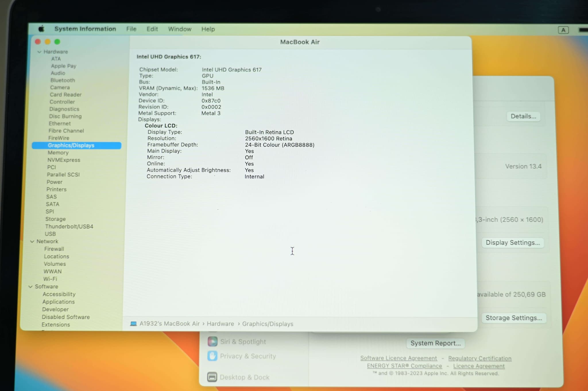Select Parallel SCSI in sidebar
Screen dimensions: 588x391
tap(63, 175)
